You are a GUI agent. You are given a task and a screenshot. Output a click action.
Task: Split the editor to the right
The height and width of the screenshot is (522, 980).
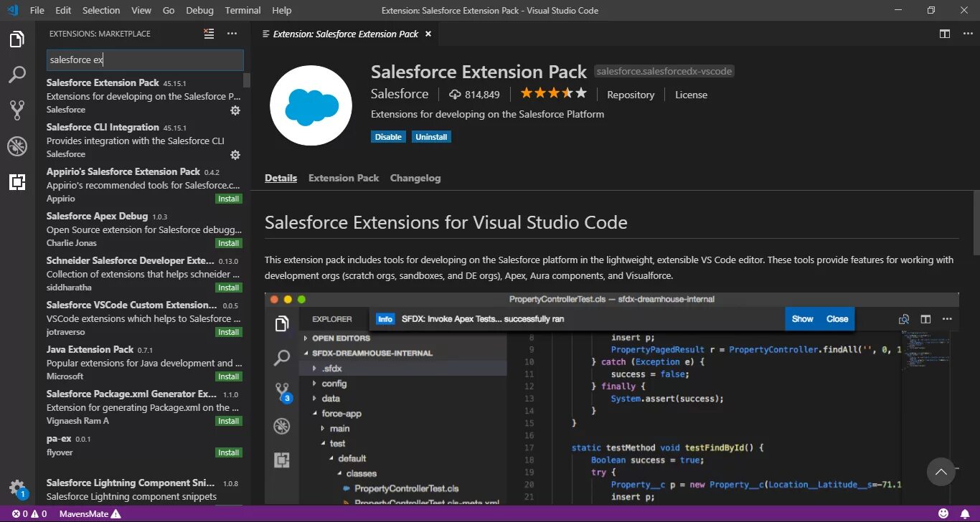pos(945,34)
